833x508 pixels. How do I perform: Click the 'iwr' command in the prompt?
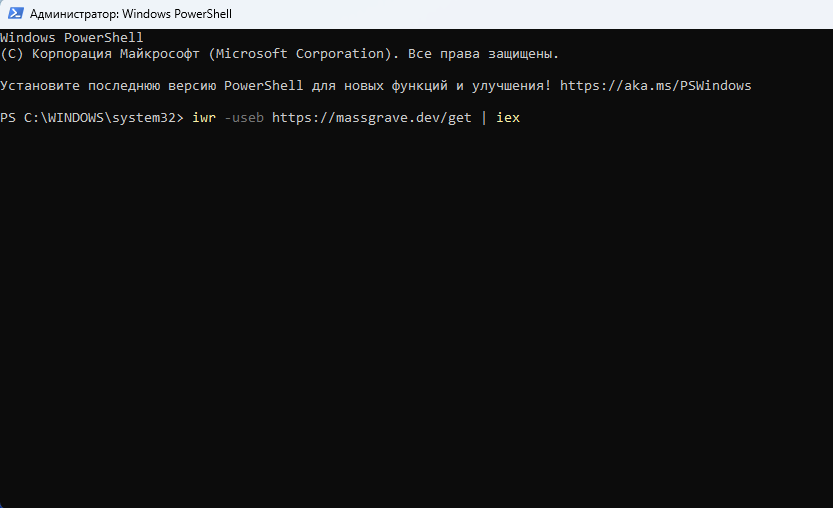tap(204, 117)
